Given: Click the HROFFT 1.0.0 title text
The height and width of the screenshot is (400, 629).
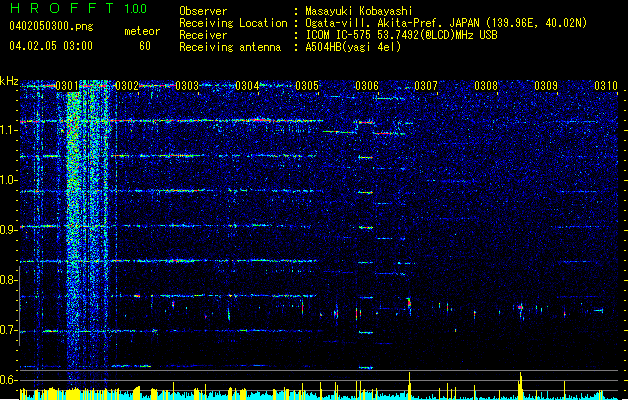Looking at the screenshot, I should (x=79, y=8).
